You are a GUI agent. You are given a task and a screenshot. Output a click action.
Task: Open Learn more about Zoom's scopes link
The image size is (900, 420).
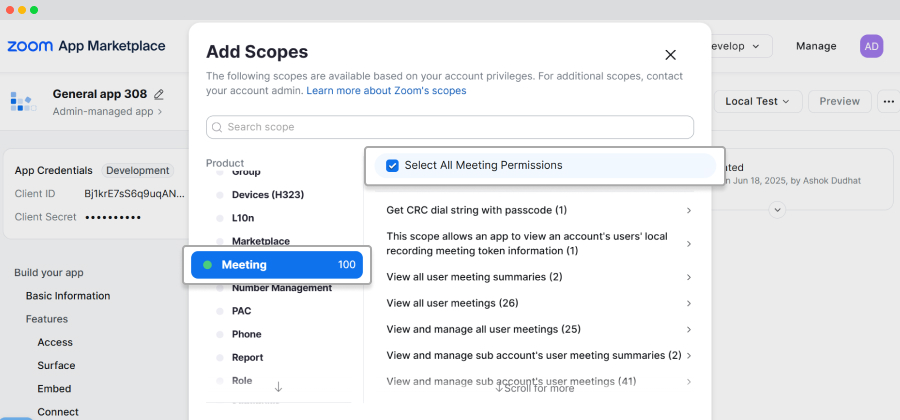386,91
